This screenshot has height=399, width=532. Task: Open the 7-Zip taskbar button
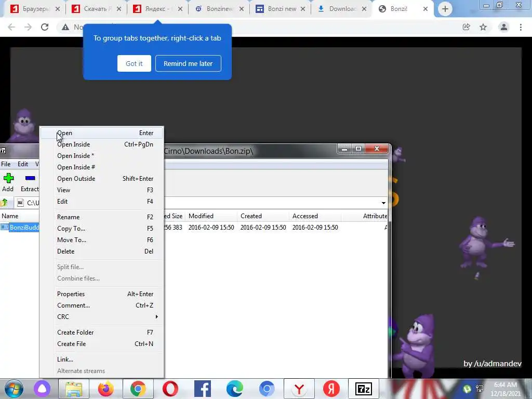363,389
